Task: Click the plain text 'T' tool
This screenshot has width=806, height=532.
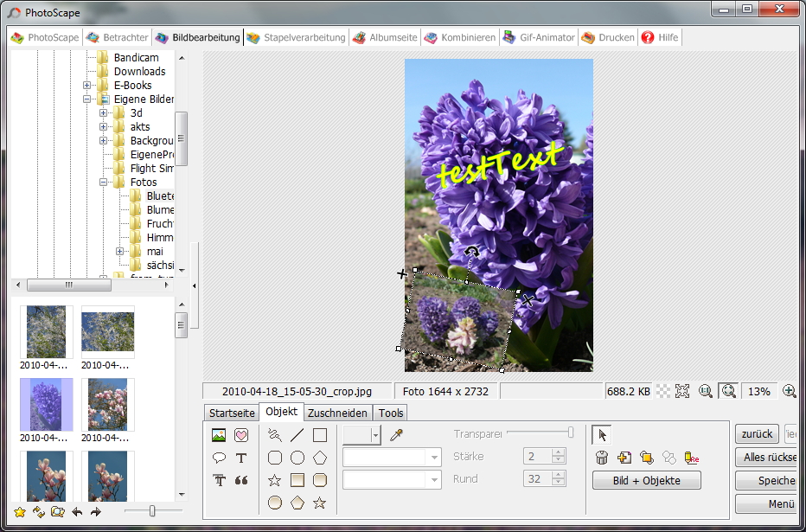Action: point(241,458)
